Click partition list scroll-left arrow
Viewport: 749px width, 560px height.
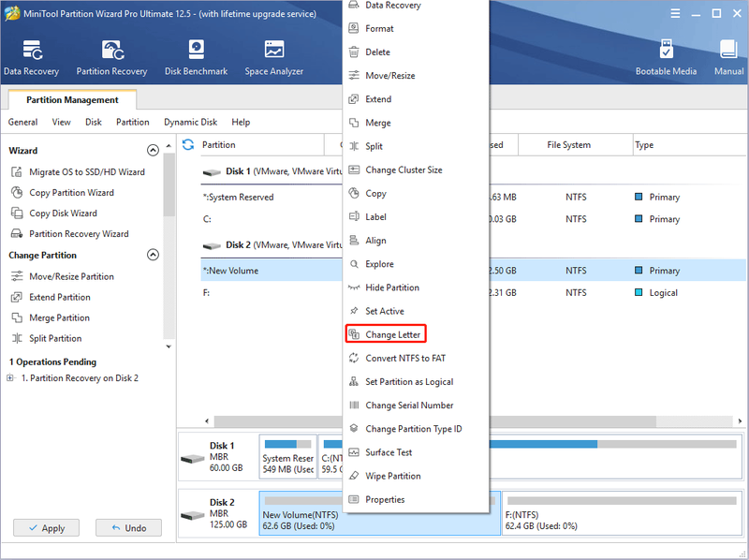click(207, 421)
